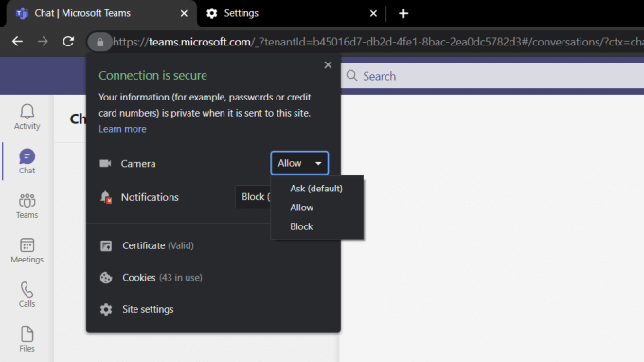Open Site settings from popup
644x362 pixels.
point(148,309)
